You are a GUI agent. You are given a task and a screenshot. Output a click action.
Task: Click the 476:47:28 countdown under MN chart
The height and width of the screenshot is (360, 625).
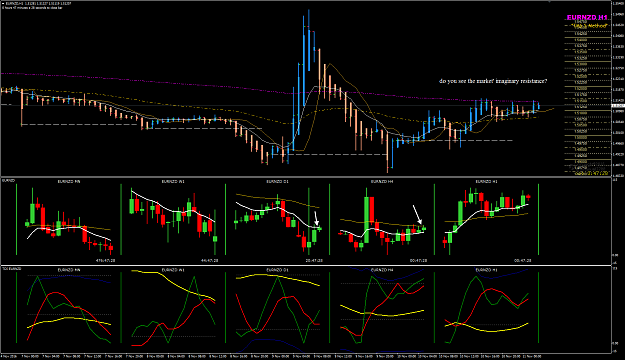point(106,260)
